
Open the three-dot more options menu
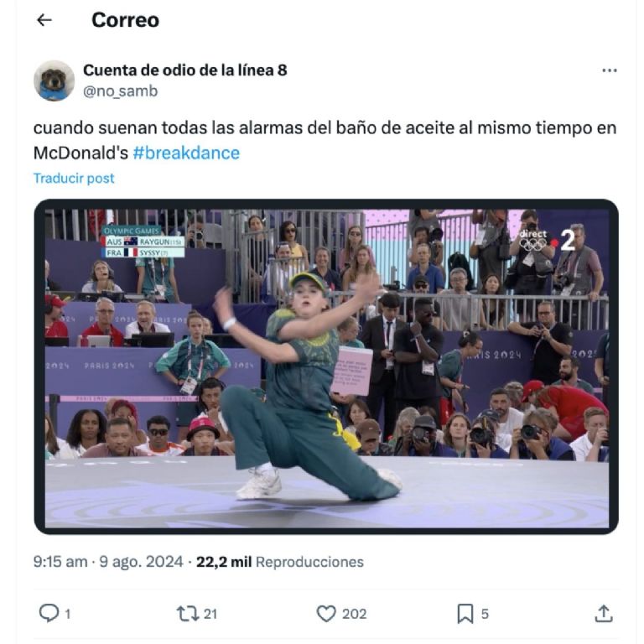(609, 70)
